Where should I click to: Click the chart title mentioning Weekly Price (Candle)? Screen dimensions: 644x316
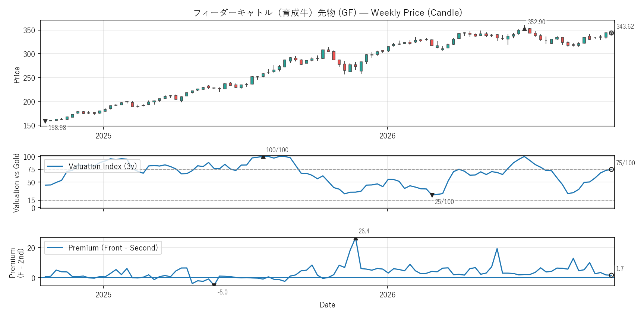328,13
